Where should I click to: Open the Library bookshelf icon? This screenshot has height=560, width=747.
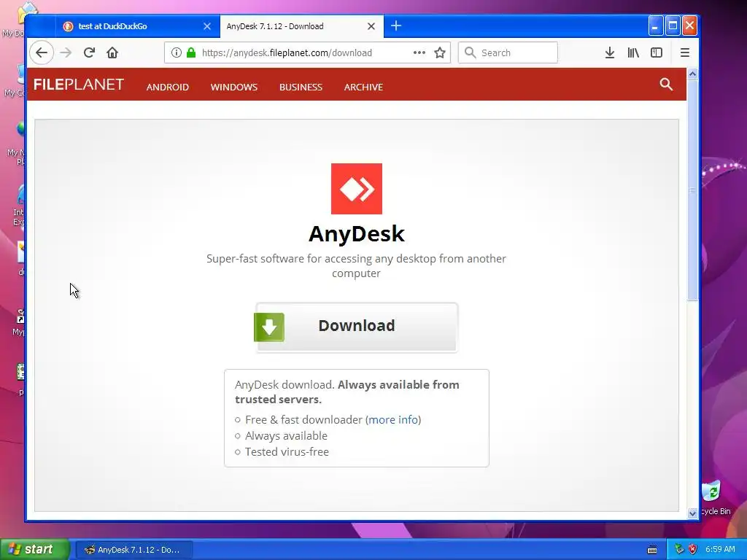pos(633,52)
